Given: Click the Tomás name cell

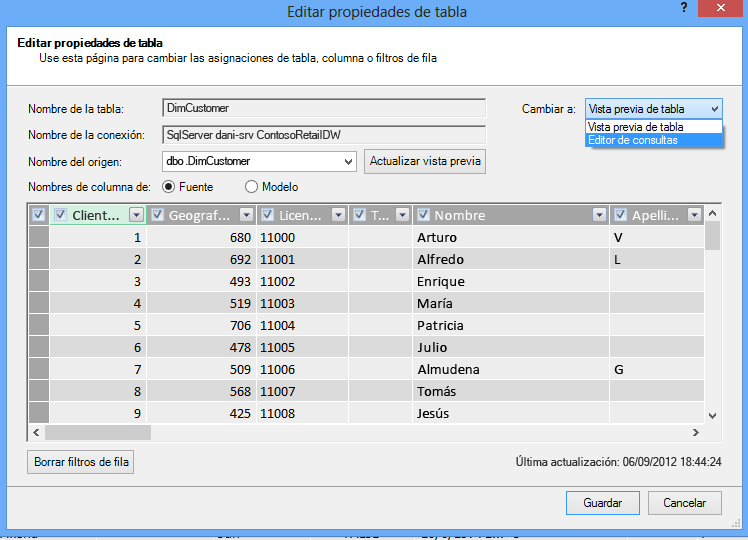Looking at the screenshot, I should (x=510, y=391).
